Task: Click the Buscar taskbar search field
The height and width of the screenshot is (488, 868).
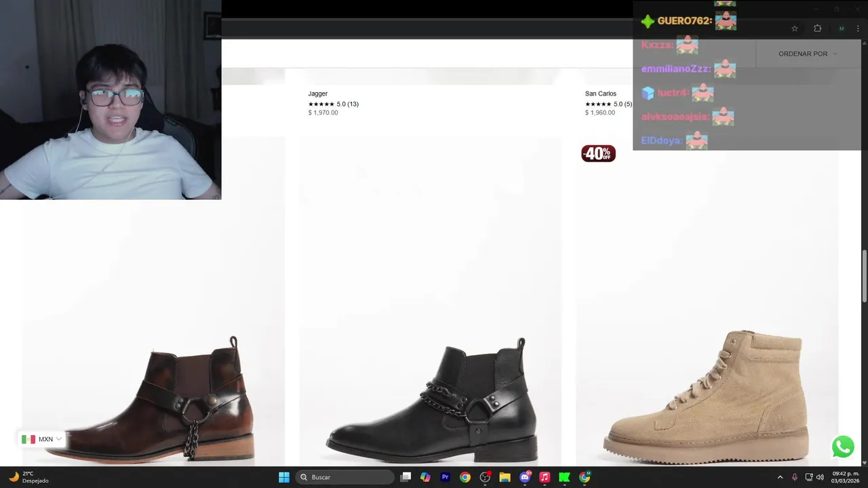Action: tap(346, 477)
